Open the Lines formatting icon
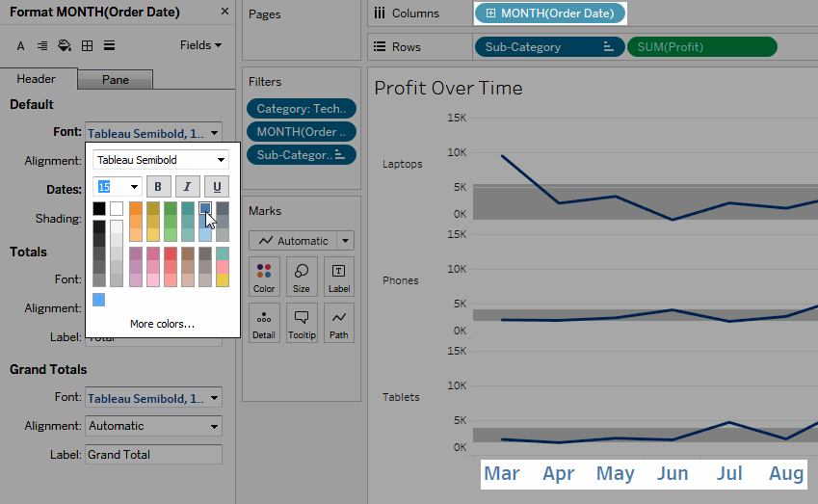The height and width of the screenshot is (504, 818). pyautogui.click(x=109, y=46)
